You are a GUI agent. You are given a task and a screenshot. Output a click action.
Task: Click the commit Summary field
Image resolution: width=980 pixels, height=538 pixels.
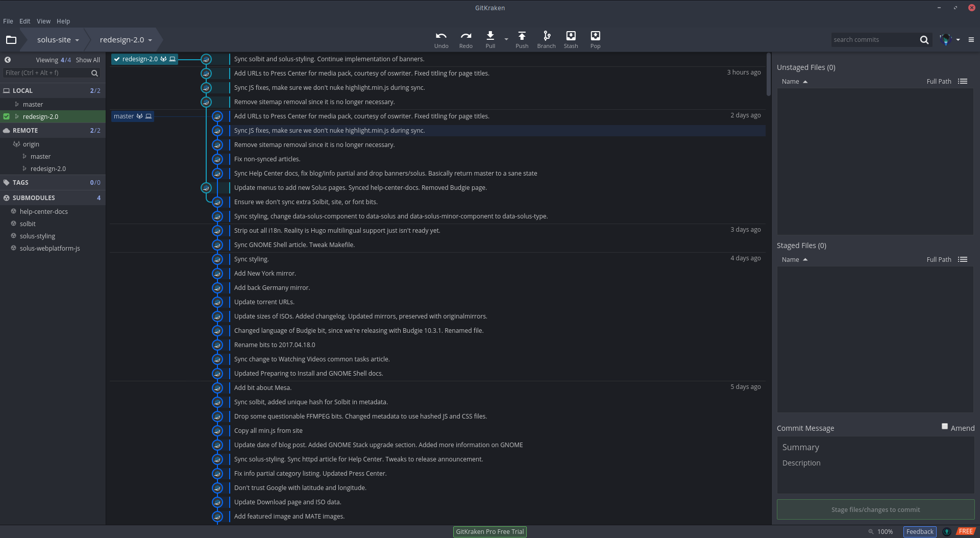click(875, 447)
